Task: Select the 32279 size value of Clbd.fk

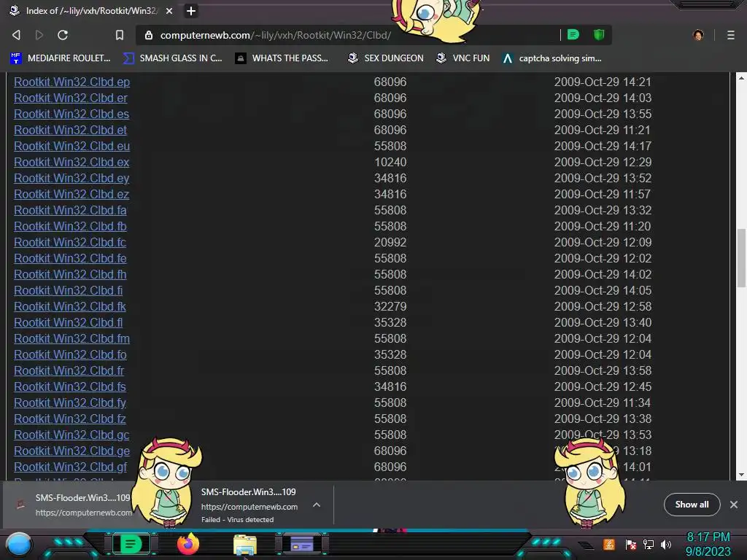Action: (390, 307)
